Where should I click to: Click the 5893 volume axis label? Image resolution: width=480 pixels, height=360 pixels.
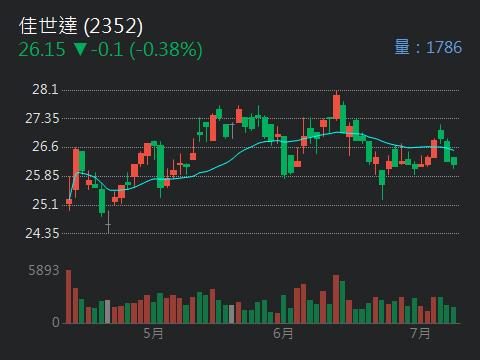(x=44, y=270)
